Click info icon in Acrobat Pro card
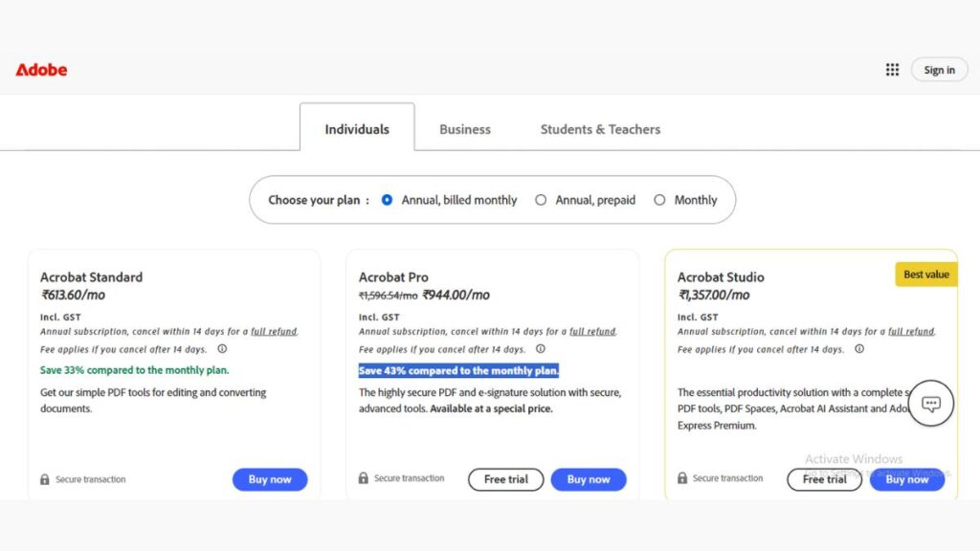This screenshot has height=551, width=980. pyautogui.click(x=541, y=349)
